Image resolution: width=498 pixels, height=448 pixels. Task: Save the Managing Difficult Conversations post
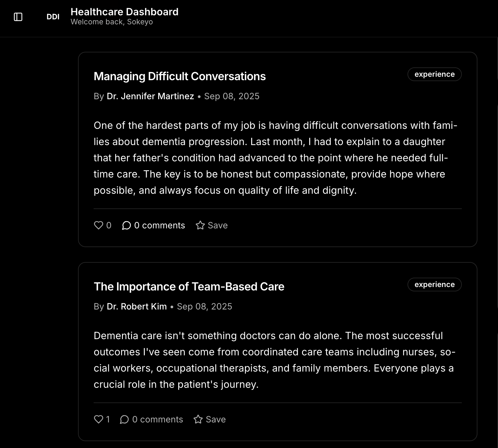212,225
